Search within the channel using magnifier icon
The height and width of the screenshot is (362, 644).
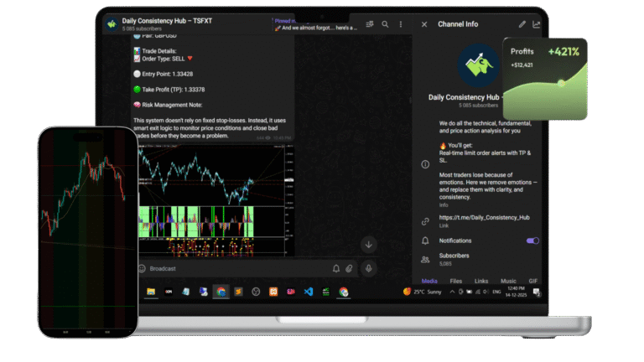click(x=386, y=25)
